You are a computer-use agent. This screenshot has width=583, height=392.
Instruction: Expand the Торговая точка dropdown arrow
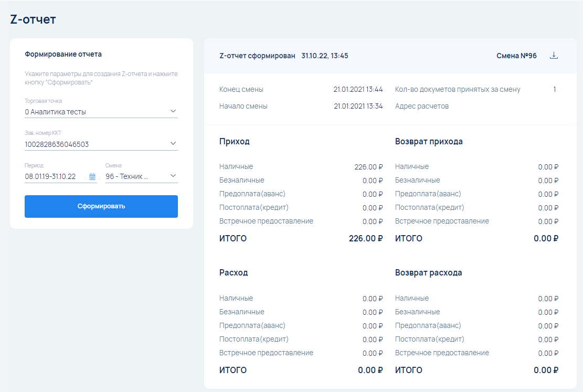coord(173,111)
